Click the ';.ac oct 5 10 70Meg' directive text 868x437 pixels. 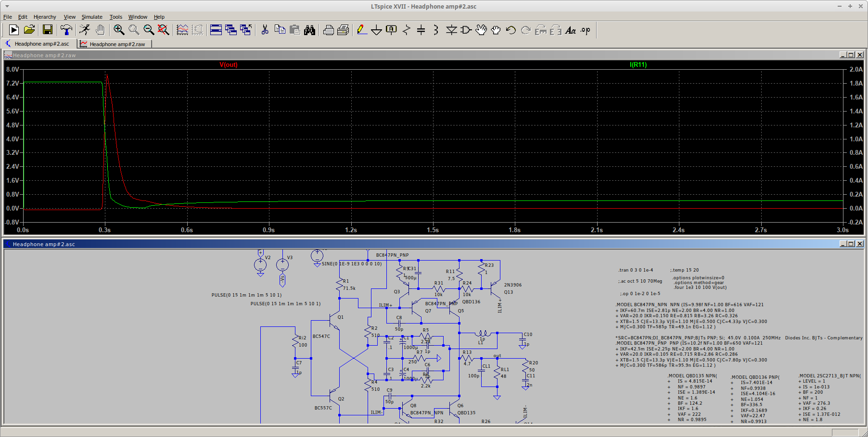click(640, 281)
